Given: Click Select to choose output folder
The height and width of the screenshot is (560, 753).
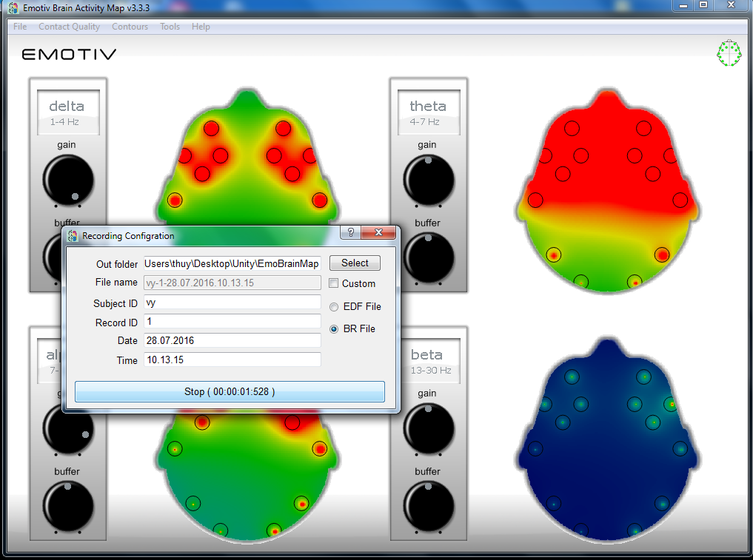Looking at the screenshot, I should (x=355, y=263).
